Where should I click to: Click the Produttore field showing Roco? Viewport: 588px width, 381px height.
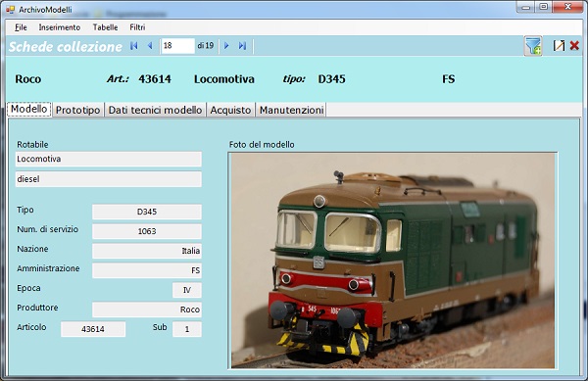(147, 310)
